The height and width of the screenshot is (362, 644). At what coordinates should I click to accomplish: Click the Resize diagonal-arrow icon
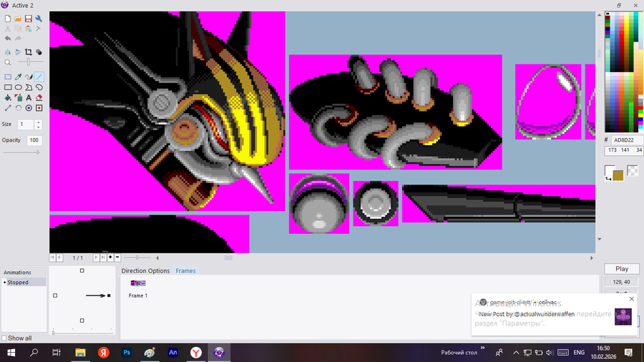coord(8,108)
